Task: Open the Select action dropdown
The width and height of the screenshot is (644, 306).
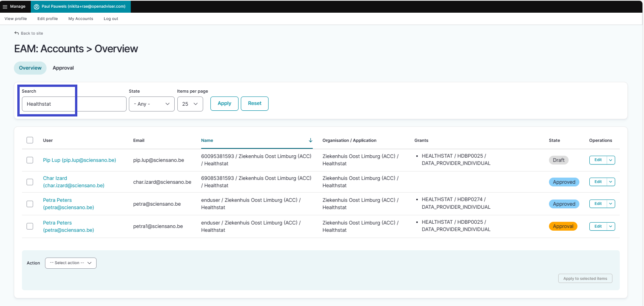Action: pos(71,263)
